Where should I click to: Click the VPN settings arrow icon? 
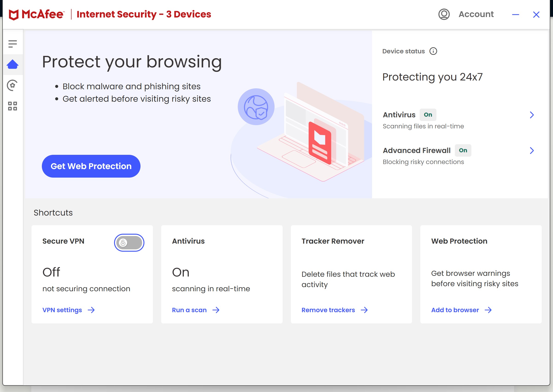[x=91, y=310]
